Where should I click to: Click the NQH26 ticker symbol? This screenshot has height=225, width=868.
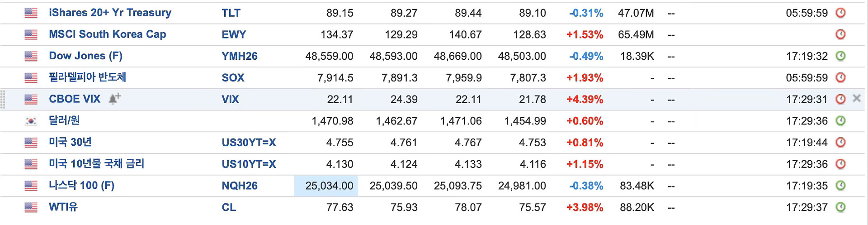pyautogui.click(x=239, y=186)
